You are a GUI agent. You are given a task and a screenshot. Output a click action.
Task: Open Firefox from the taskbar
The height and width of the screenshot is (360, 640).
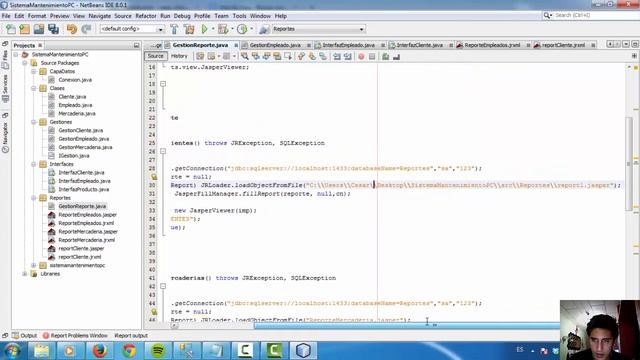point(99,350)
